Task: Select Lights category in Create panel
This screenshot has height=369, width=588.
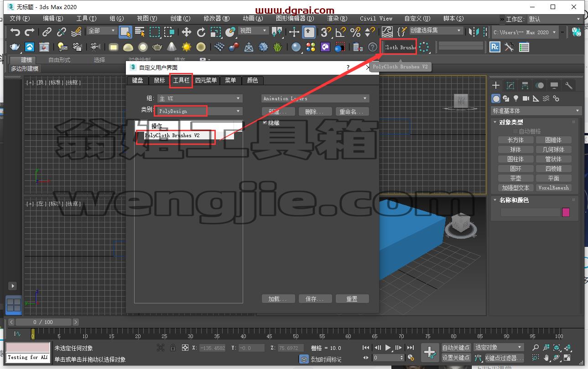Action: [516, 98]
